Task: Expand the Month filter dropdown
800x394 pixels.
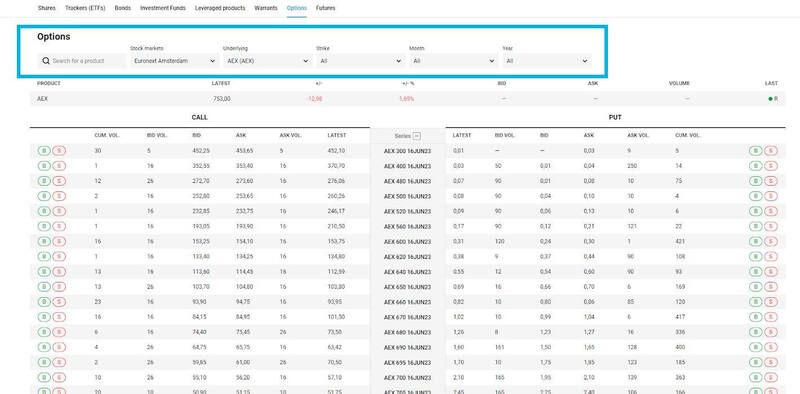Action: (454, 61)
